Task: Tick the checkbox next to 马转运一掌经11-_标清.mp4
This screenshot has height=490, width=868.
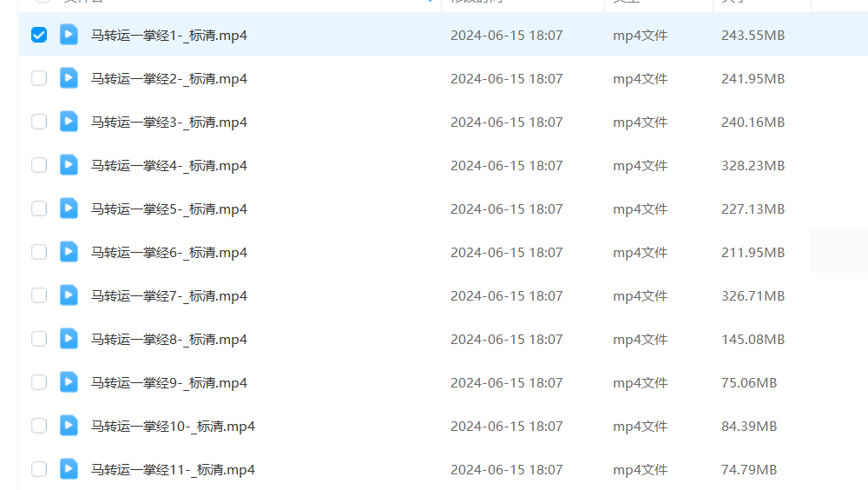Action: pos(39,469)
